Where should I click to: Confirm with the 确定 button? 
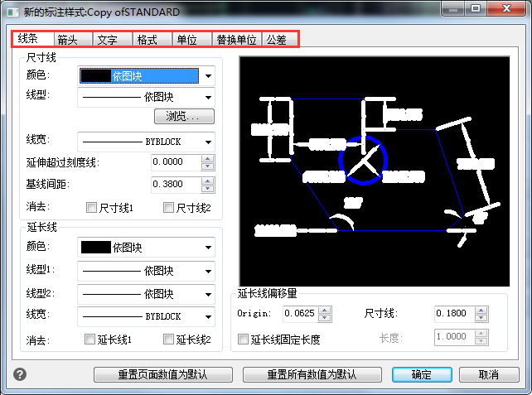[422, 374]
